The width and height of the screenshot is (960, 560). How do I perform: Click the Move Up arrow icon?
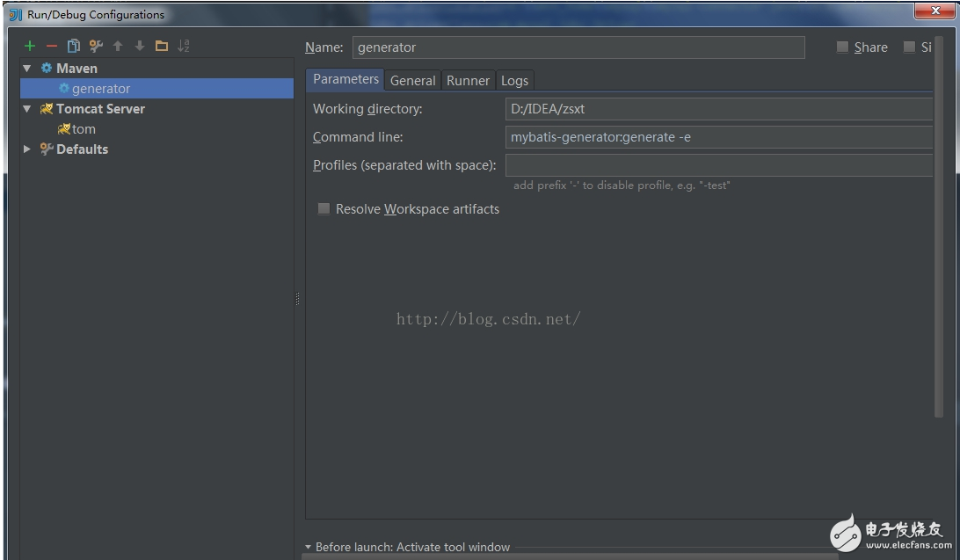click(x=118, y=47)
